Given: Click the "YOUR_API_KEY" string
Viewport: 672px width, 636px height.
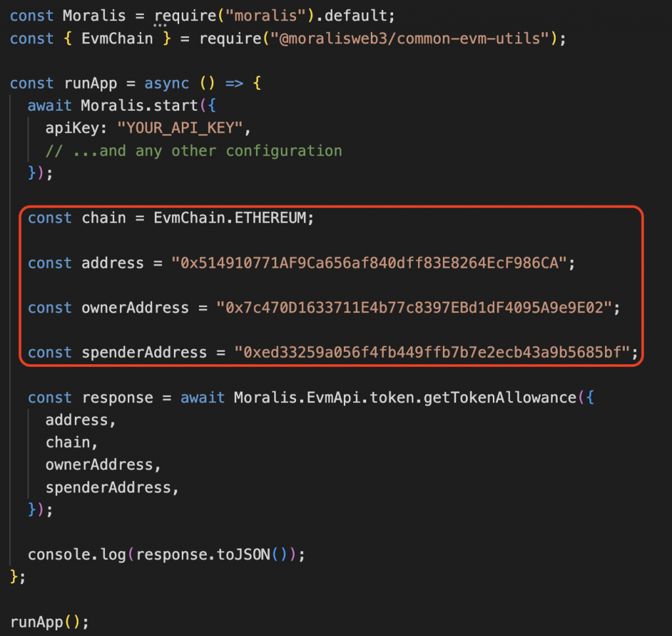Looking at the screenshot, I should (180, 128).
